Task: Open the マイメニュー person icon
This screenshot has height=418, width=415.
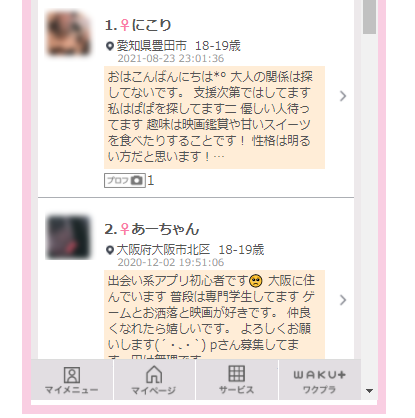Action: click(72, 375)
